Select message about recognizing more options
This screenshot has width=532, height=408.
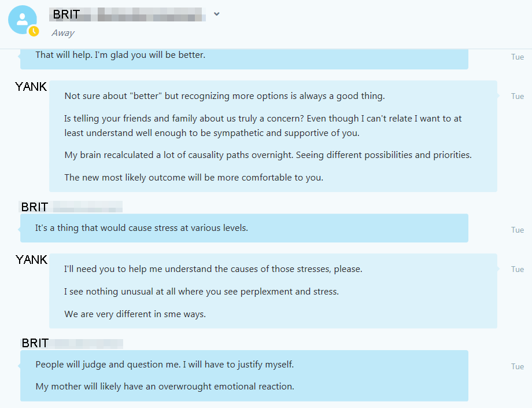click(x=224, y=96)
